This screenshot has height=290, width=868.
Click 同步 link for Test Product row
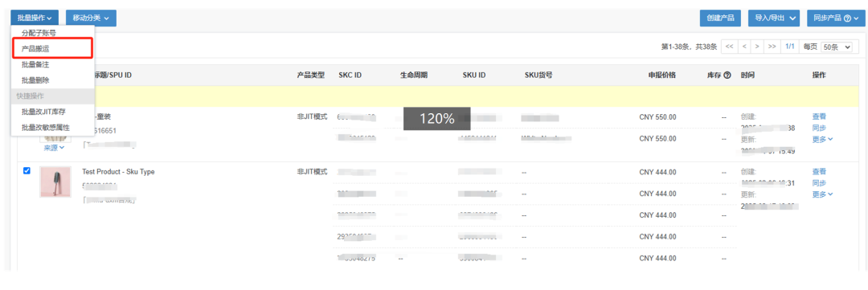click(x=819, y=183)
